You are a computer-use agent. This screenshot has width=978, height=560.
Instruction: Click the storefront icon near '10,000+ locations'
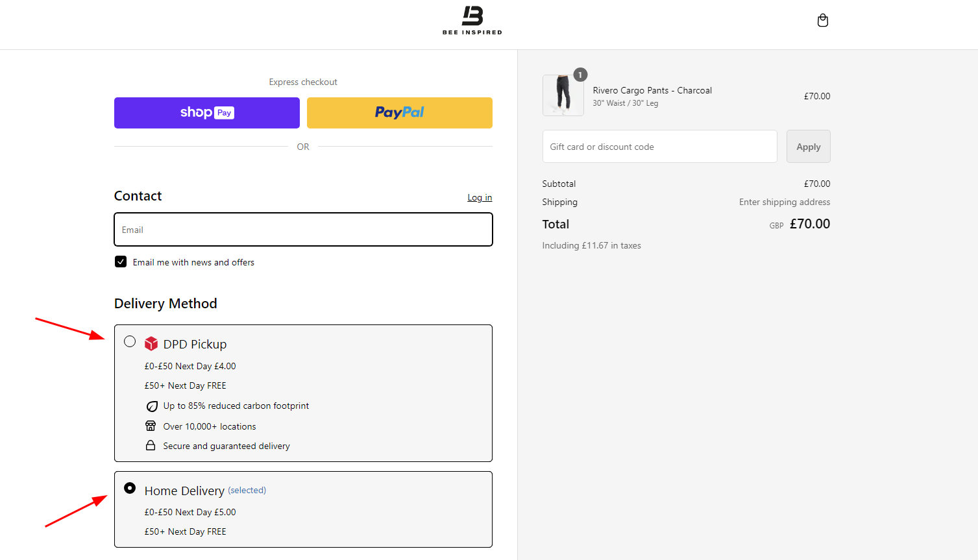(x=151, y=426)
